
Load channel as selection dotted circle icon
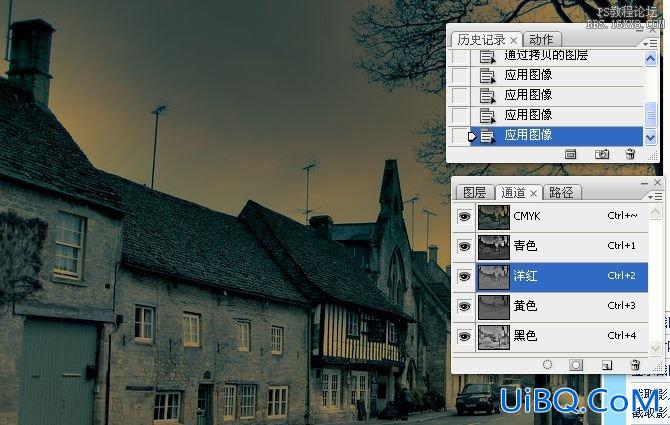pyautogui.click(x=547, y=365)
